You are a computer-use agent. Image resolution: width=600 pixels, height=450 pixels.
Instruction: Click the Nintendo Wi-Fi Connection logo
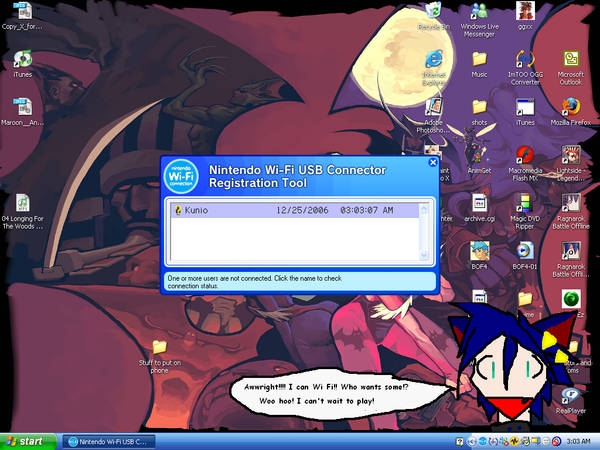pos(181,174)
